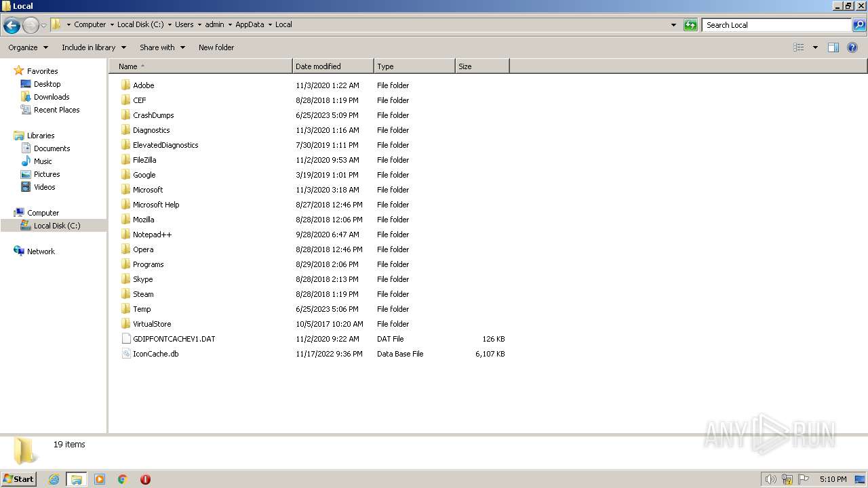Open Internet Explorer from taskbar

(54, 479)
